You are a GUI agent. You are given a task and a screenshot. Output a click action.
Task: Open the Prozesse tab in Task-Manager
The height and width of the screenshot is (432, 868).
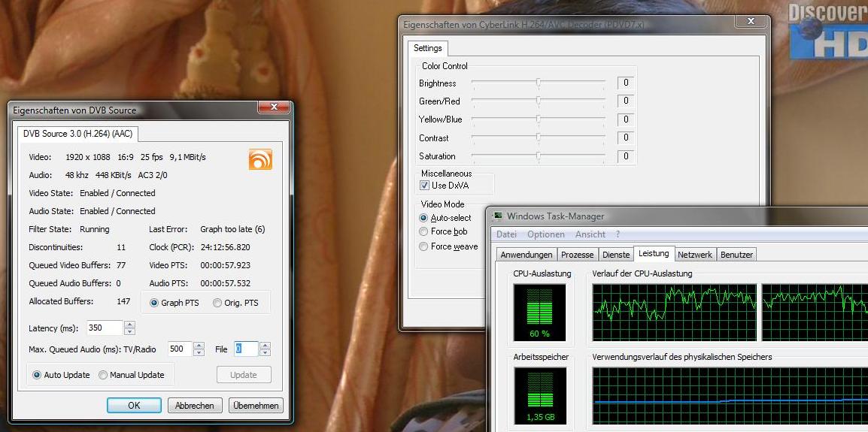tap(578, 255)
